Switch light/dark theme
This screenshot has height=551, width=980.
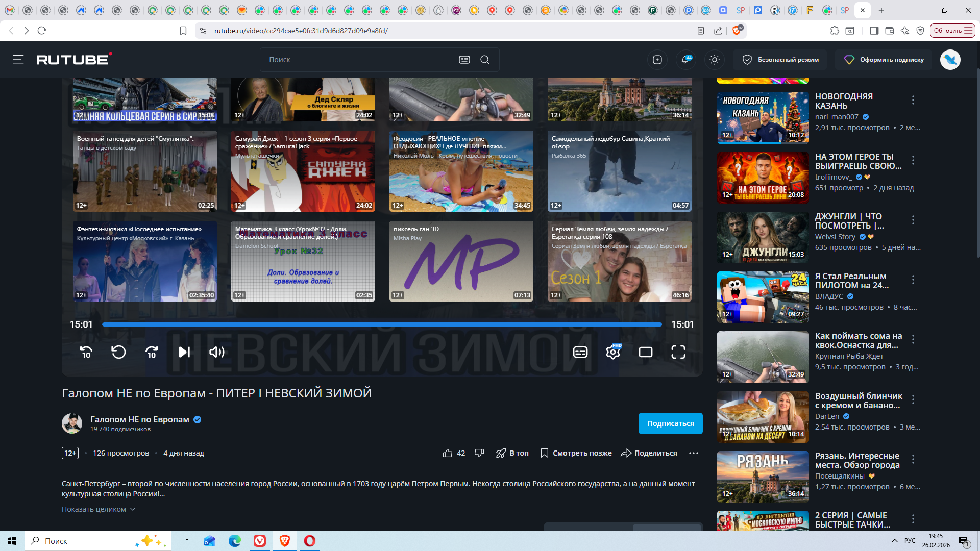click(715, 60)
